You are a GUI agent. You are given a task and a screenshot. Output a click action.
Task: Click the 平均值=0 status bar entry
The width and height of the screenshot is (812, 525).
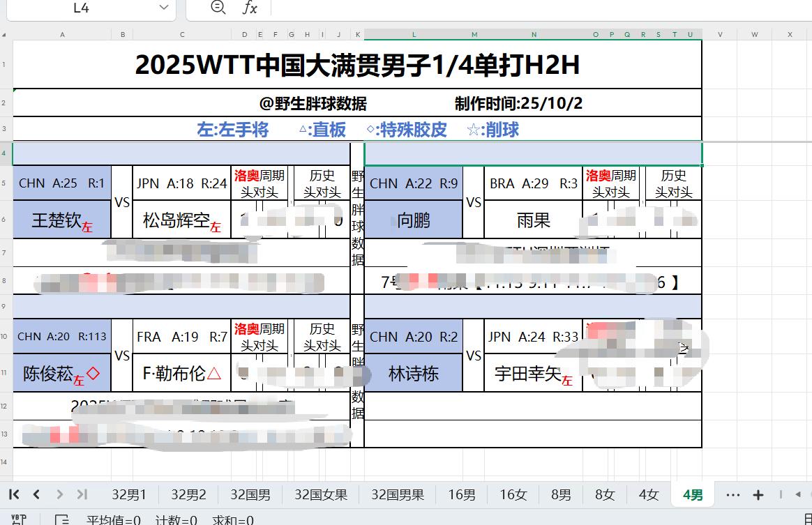click(x=114, y=520)
